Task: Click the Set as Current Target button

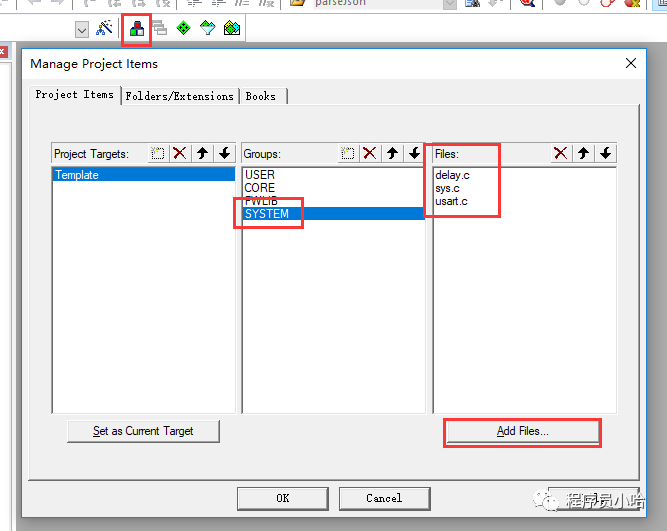Action: point(143,431)
